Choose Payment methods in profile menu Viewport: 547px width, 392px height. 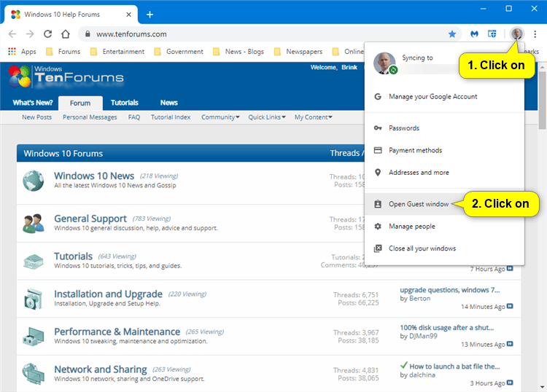444,150
